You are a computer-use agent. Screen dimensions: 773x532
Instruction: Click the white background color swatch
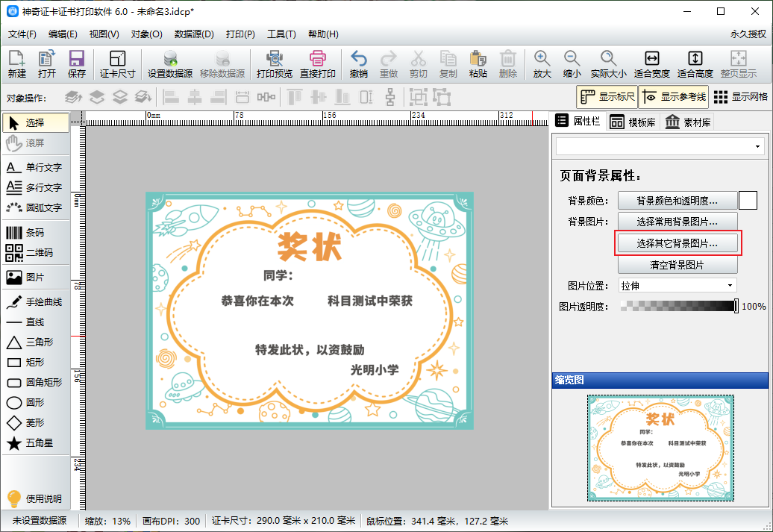pyautogui.click(x=748, y=200)
